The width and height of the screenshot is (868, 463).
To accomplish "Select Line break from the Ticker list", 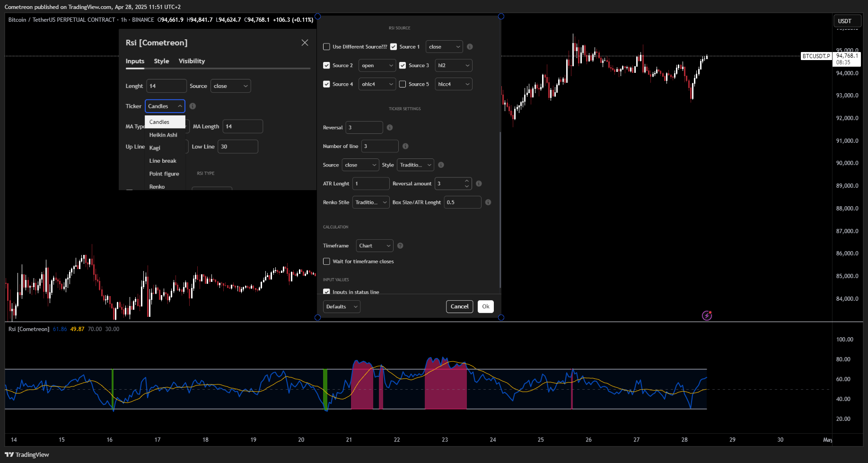I will (x=165, y=161).
